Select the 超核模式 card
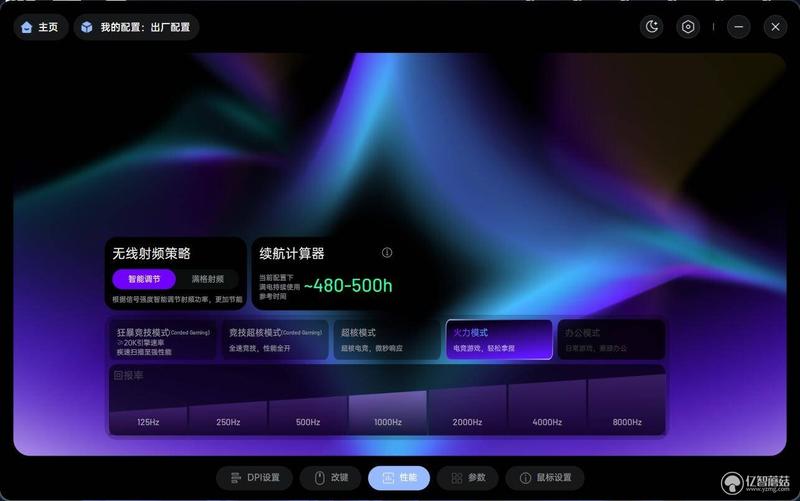Screen dimensions: 800x501 tap(387, 340)
